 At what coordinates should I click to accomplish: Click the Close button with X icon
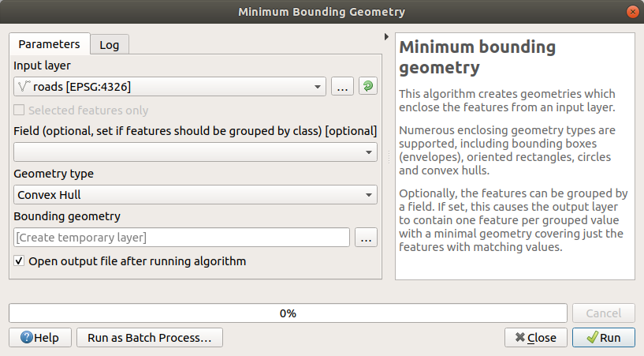click(535, 338)
